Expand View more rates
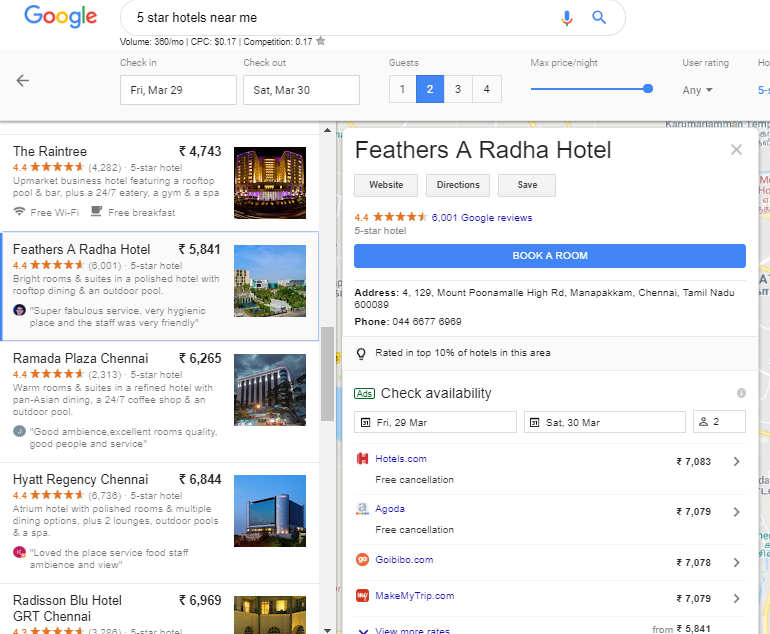The width and height of the screenshot is (770, 634). 412,630
